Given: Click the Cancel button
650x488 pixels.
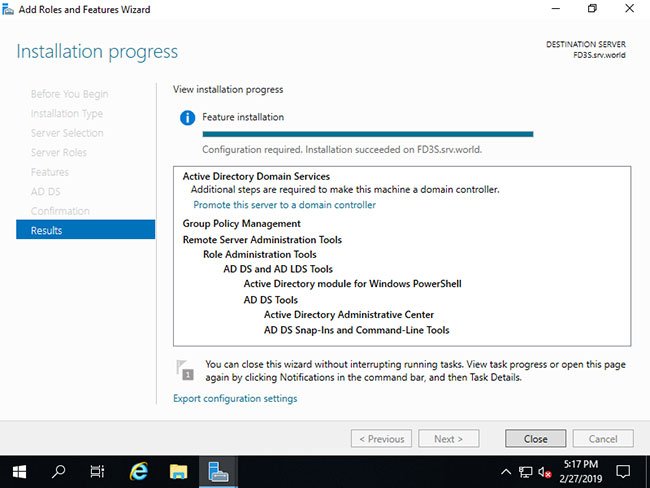Looking at the screenshot, I should [x=603, y=439].
